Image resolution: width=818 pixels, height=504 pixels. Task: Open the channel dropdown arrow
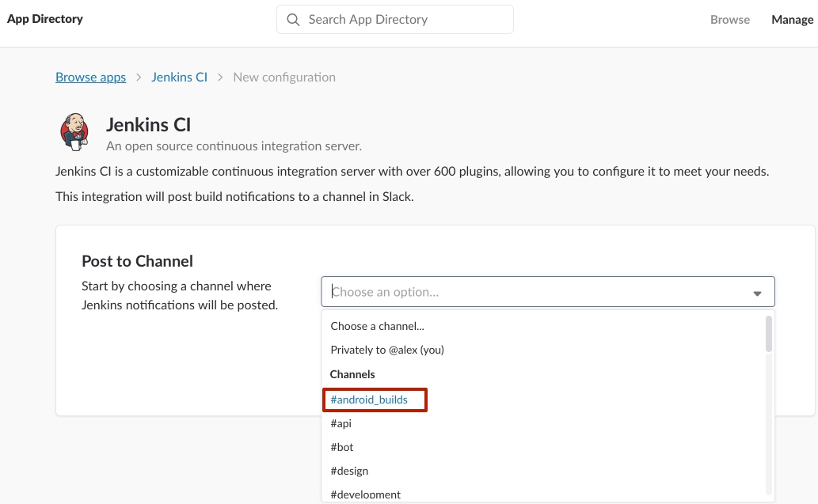(757, 294)
